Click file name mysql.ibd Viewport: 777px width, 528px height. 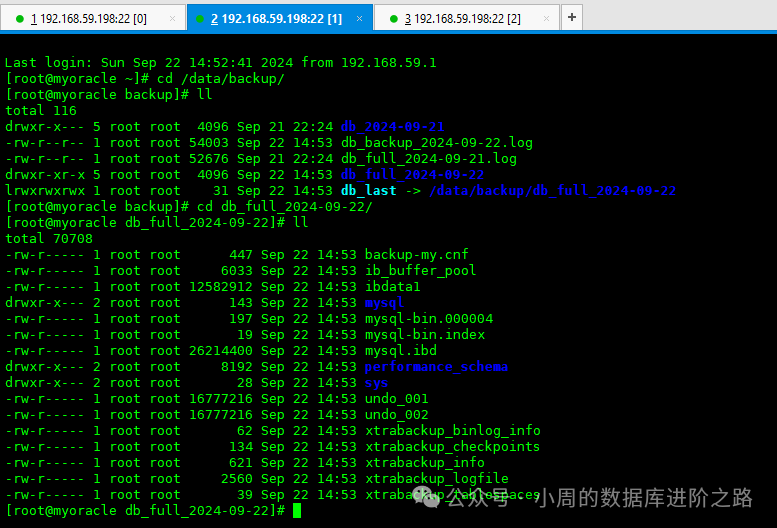(x=400, y=351)
